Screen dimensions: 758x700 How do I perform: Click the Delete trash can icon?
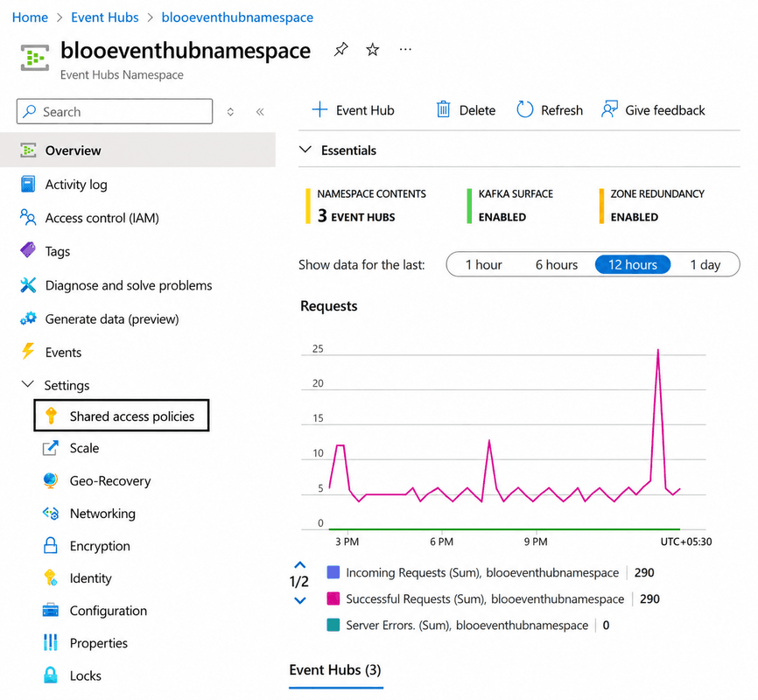[443, 109]
